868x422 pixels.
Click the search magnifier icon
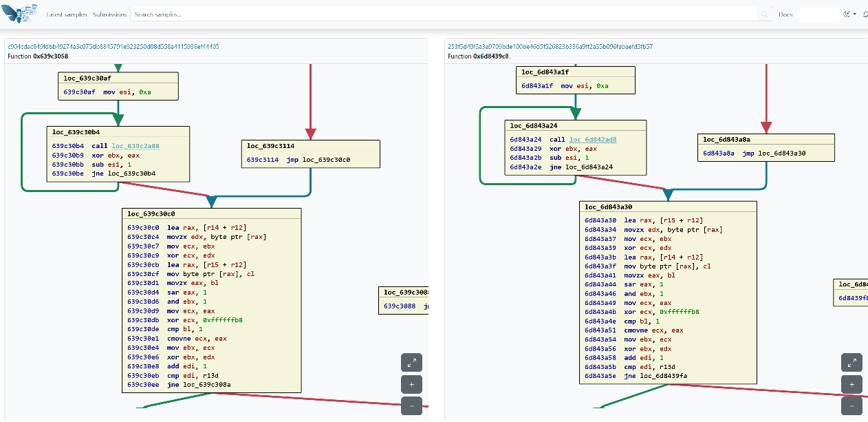pyautogui.click(x=765, y=14)
